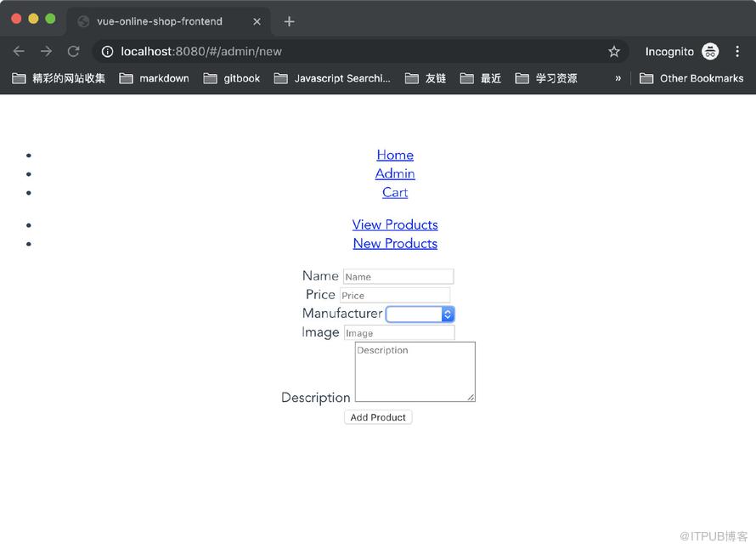Image resolution: width=756 pixels, height=549 pixels.
Task: Expand the Manufacturer dropdown
Action: click(420, 314)
